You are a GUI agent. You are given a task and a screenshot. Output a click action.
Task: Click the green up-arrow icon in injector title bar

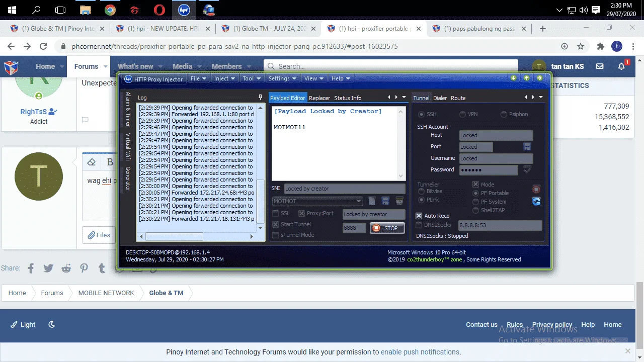[x=526, y=78]
